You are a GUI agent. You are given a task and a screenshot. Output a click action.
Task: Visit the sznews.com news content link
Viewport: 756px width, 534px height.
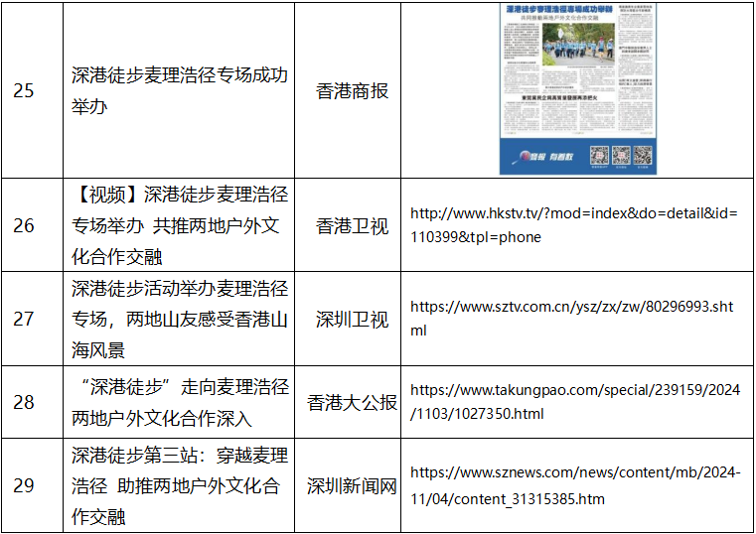(x=574, y=486)
